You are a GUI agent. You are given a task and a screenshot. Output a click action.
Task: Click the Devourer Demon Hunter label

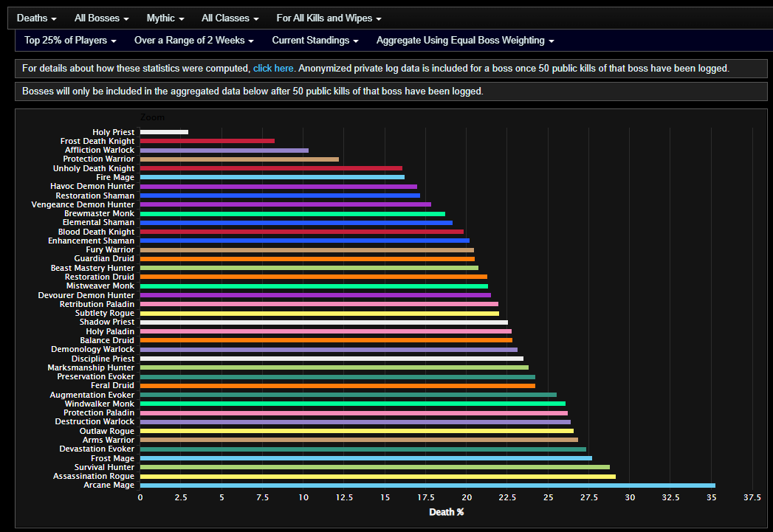[86, 295]
